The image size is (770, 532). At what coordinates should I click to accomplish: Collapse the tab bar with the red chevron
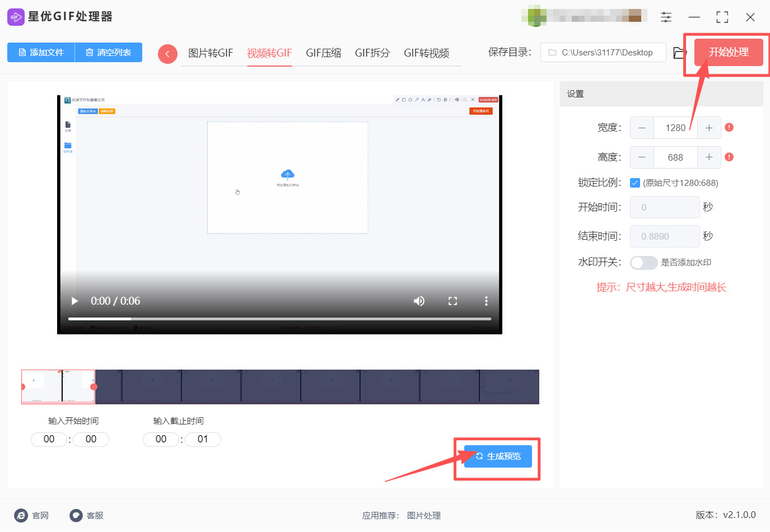click(x=167, y=53)
